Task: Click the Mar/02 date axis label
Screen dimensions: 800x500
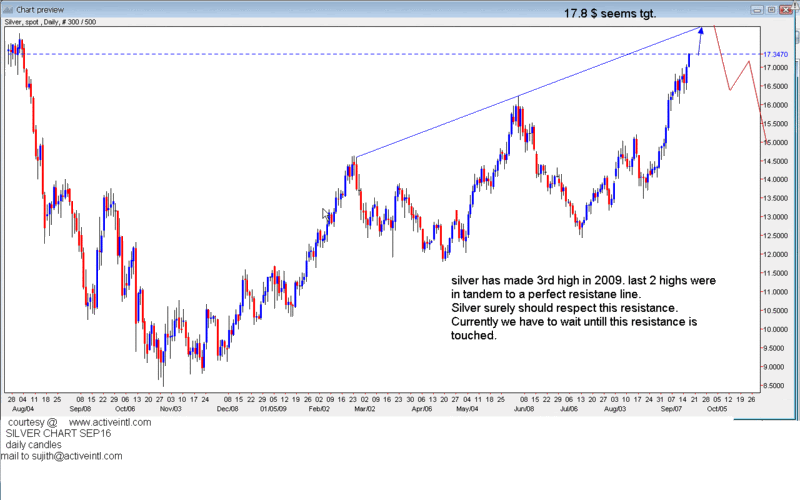Action: [x=363, y=409]
